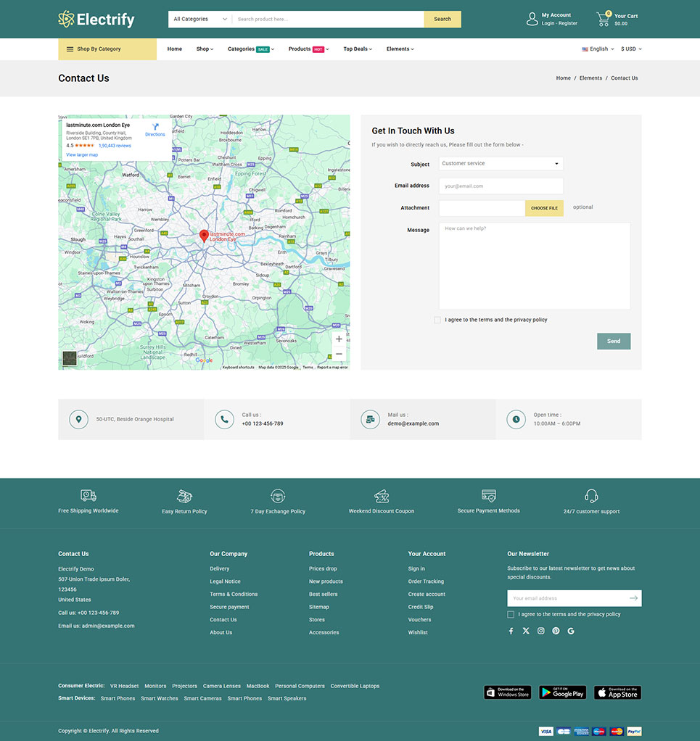Open the Terms & Conditions footer link

pos(234,595)
